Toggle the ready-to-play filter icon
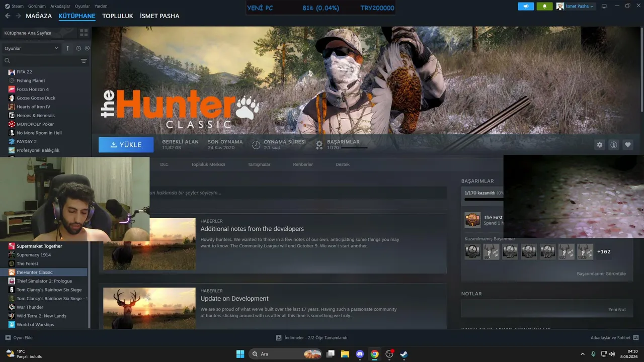 pos(87,48)
